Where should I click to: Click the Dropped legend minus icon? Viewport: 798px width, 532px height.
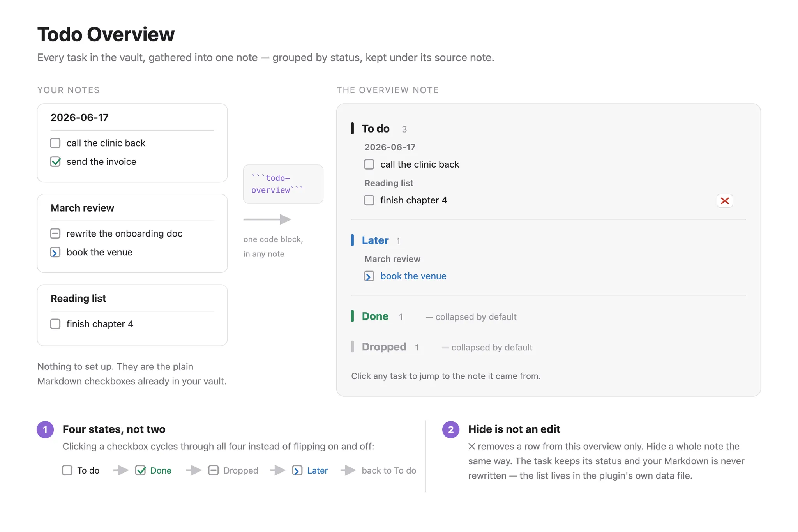(x=214, y=470)
